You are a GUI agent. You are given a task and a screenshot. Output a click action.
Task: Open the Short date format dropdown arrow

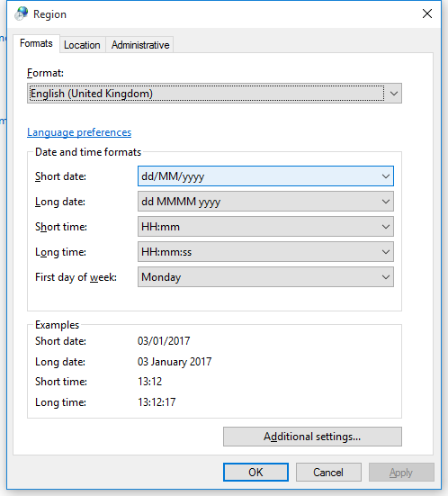(385, 176)
